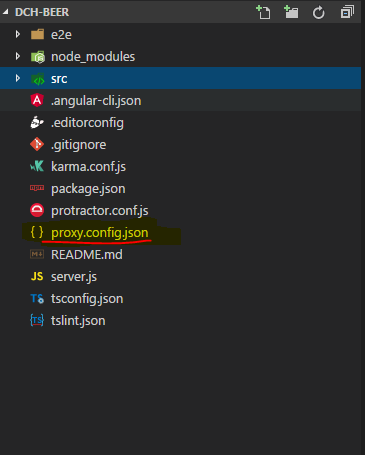Click the npm icon beside package.json
The image size is (365, 455).
pos(37,188)
